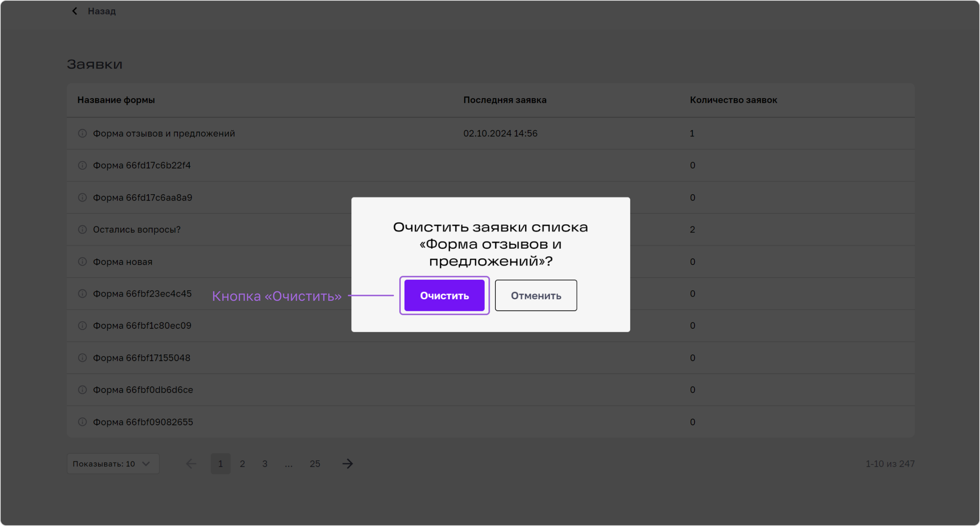980x526 pixels.
Task: Open info icon for «Форма отзывов и предложений»
Action: [x=82, y=133]
